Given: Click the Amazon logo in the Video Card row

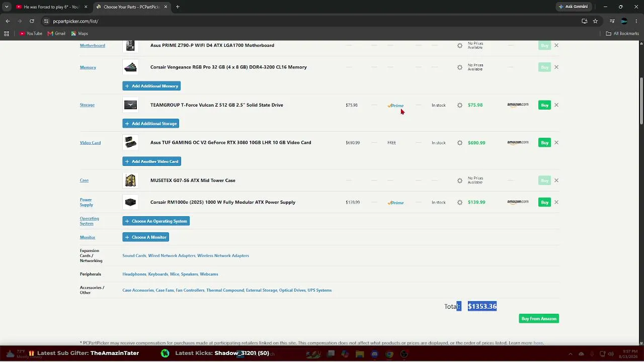Looking at the screenshot, I should [x=518, y=143].
